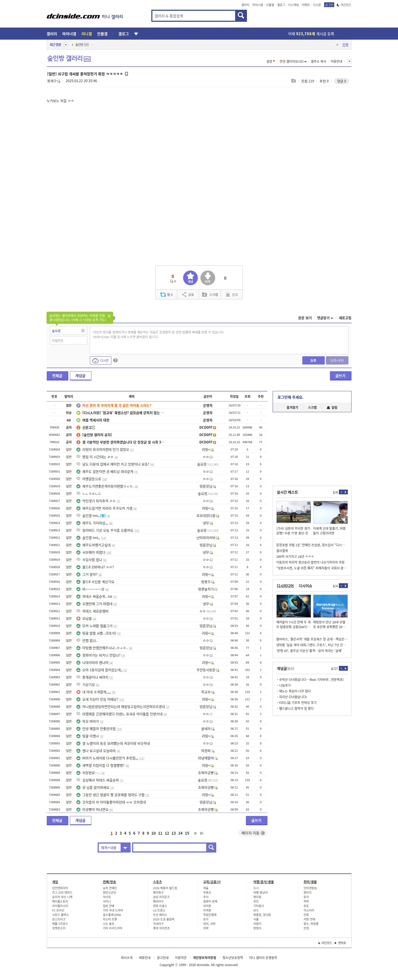Click the gallery search input field
The image size is (398, 980).
pos(193,15)
